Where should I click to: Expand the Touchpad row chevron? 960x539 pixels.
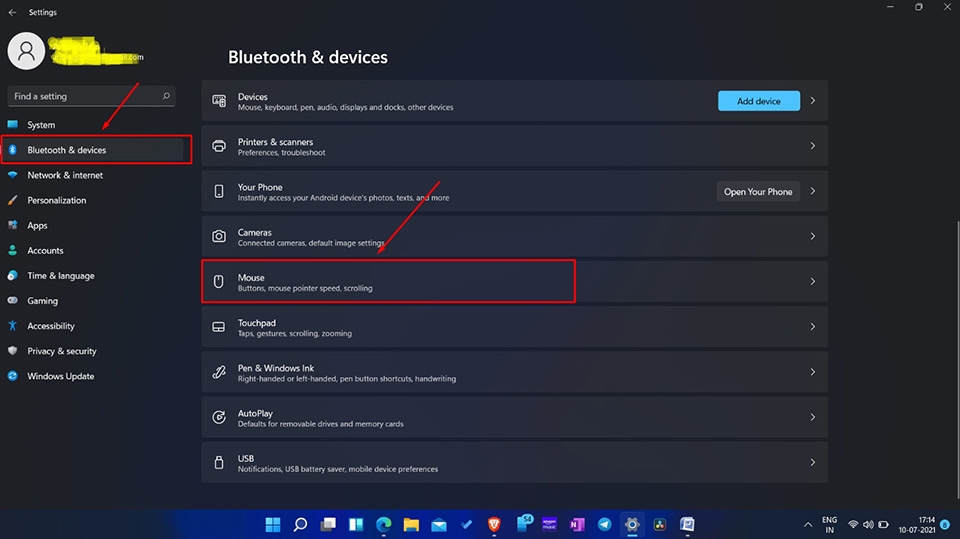tap(812, 327)
